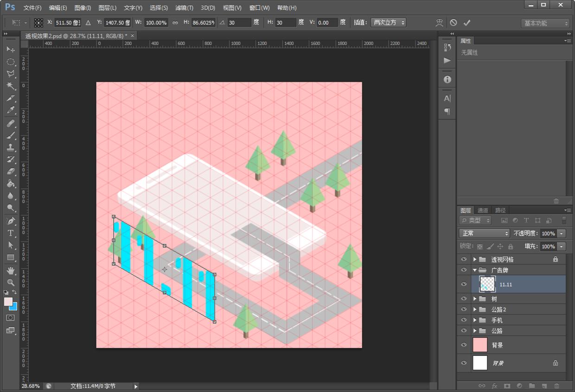The image size is (575, 392).
Task: Open the 基本功能 workspace switcher
Action: [545, 23]
